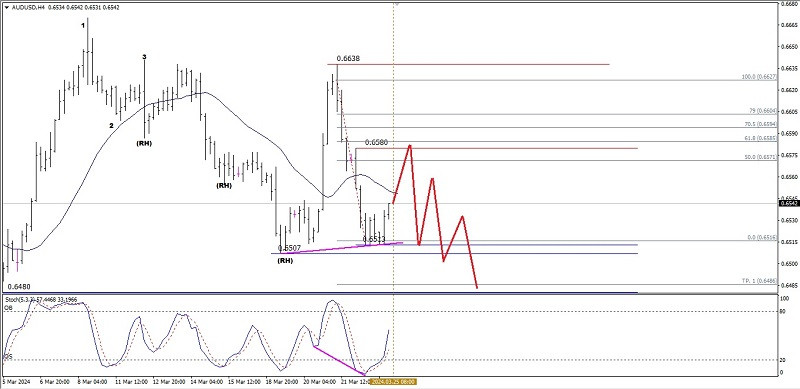This screenshot has width=800, height=389.
Task: Select the OB overbought level marker
Action: point(8,308)
